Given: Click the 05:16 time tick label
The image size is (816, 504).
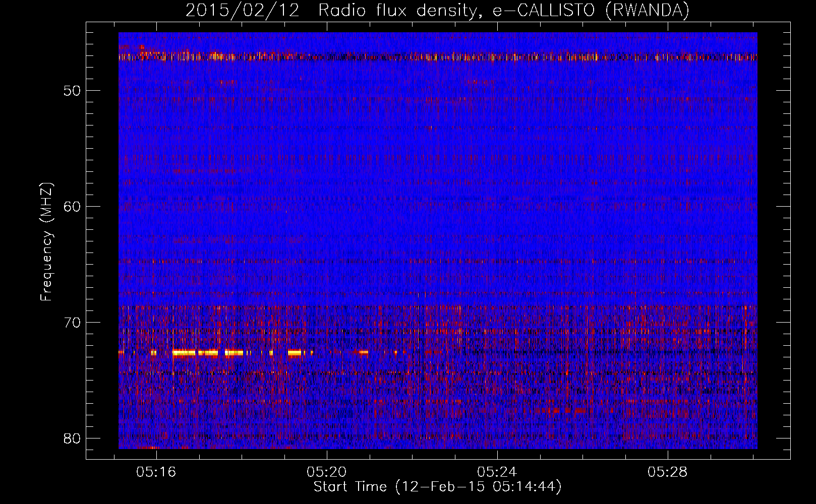Looking at the screenshot, I should 156,472.
